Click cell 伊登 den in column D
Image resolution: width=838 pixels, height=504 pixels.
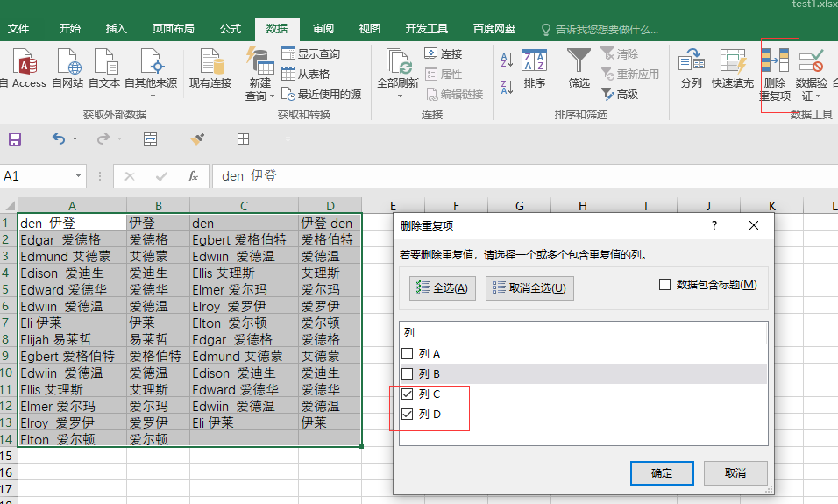(x=330, y=223)
